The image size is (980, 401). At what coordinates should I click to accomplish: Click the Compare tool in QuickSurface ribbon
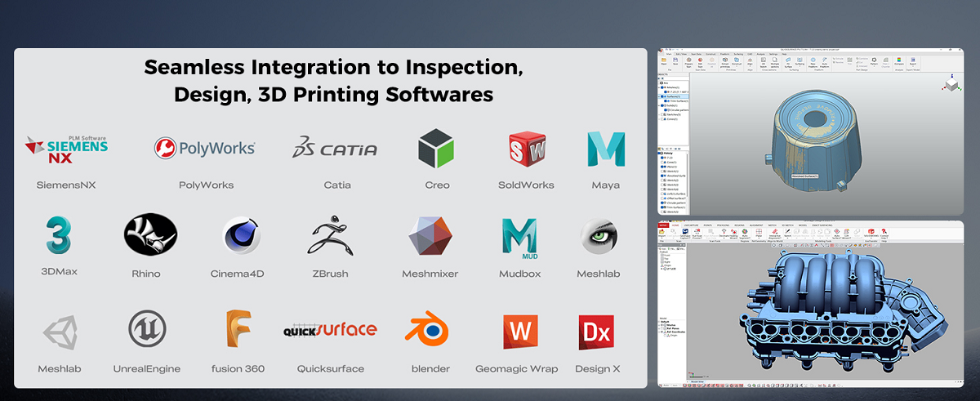tap(899, 61)
